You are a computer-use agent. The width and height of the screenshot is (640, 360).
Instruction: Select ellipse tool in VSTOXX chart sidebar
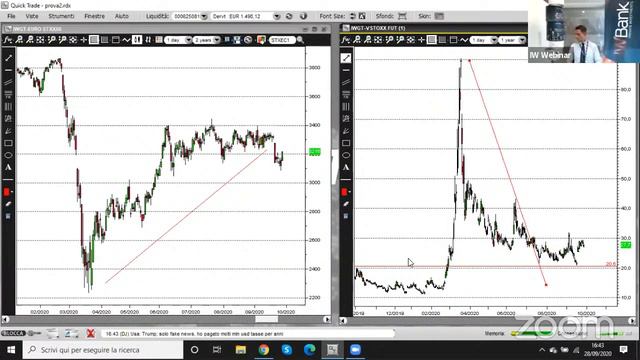click(346, 155)
